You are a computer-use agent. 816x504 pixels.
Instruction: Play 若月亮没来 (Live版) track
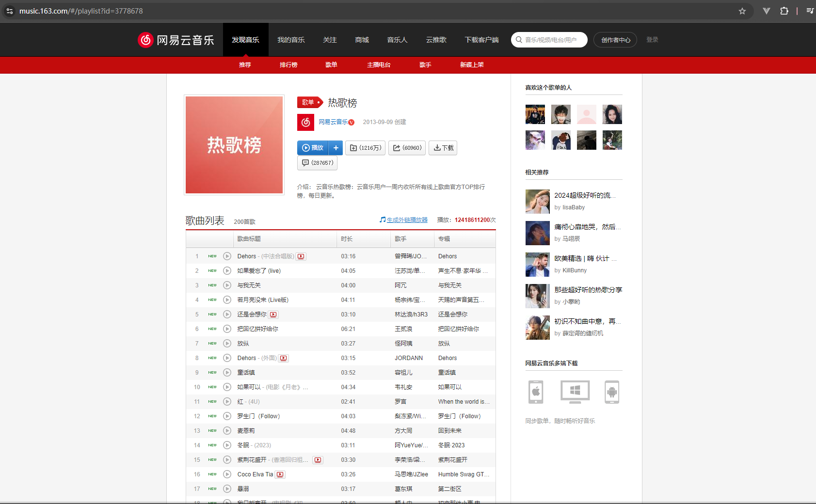[x=227, y=300]
